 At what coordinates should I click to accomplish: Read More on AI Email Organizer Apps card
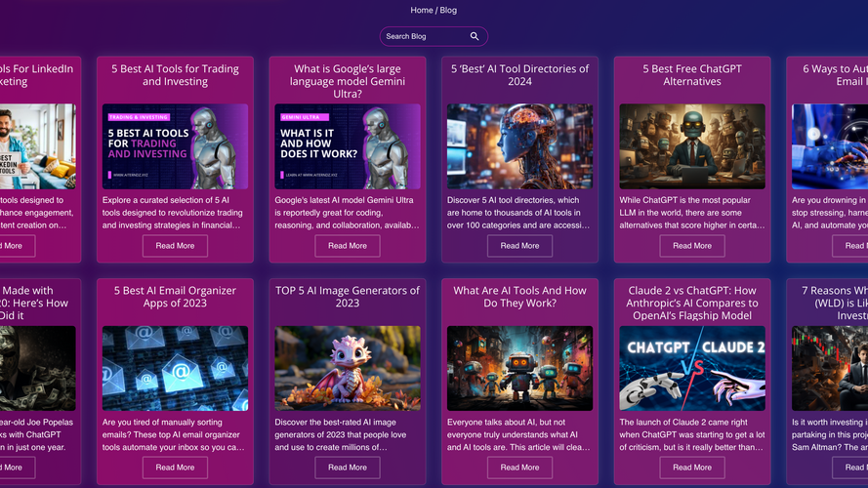click(175, 468)
